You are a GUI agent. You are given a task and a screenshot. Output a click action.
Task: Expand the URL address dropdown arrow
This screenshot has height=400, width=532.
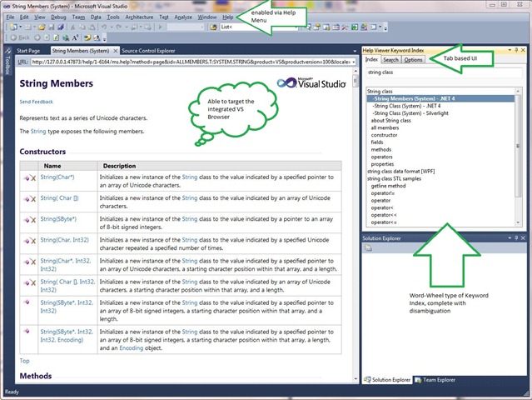(354, 62)
